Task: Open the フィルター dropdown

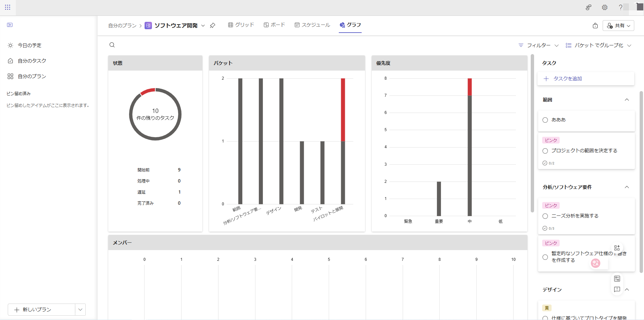Action: pos(538,45)
